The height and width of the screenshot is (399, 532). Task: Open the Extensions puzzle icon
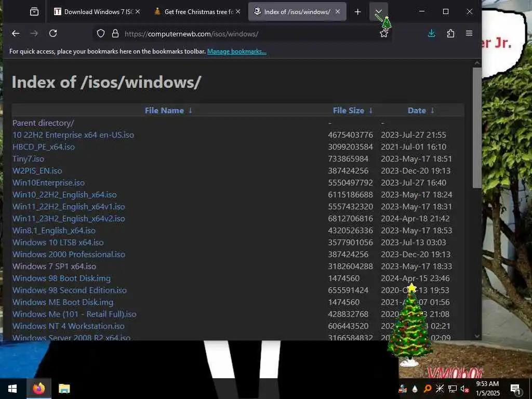point(450,33)
